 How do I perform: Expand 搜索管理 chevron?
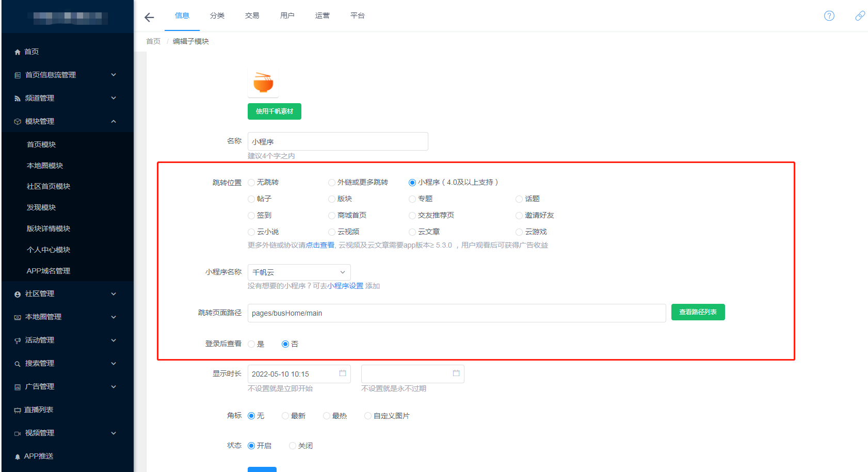click(x=114, y=364)
